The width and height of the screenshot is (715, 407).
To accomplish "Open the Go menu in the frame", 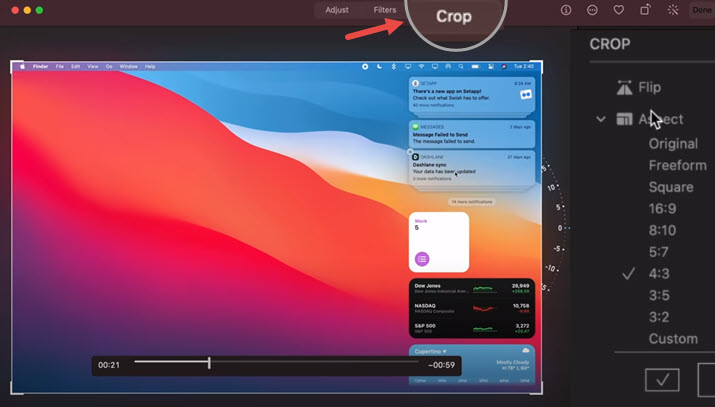I will pyautogui.click(x=109, y=67).
